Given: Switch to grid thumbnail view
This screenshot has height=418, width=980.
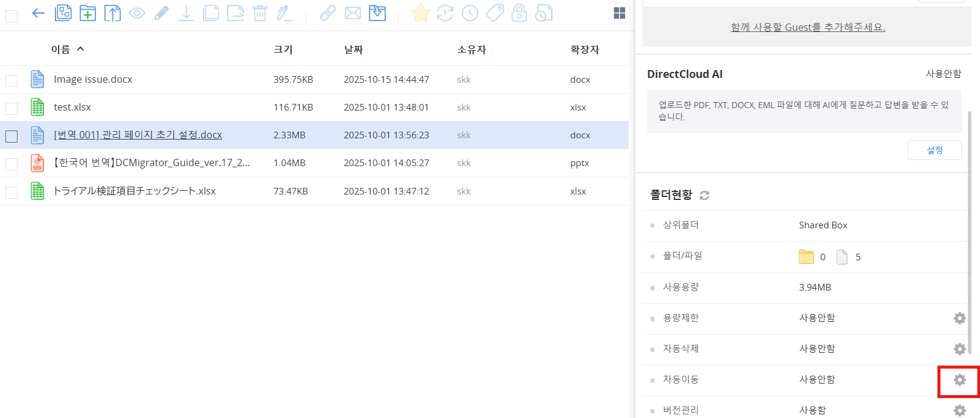Looking at the screenshot, I should 619,13.
